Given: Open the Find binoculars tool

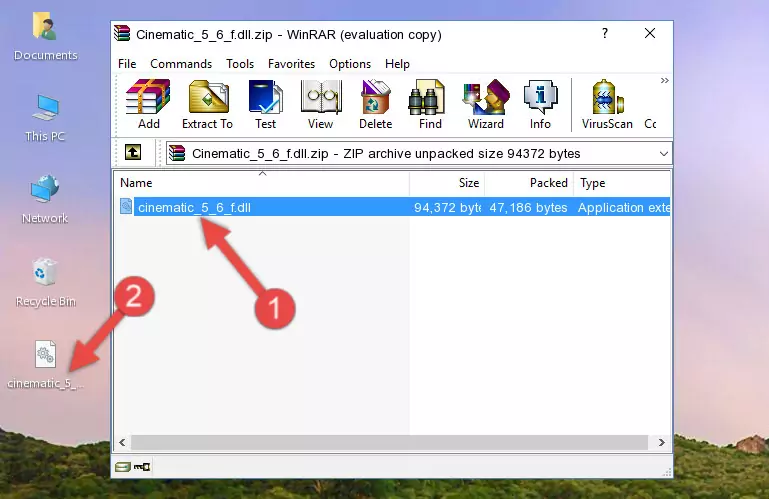Looking at the screenshot, I should point(430,105).
